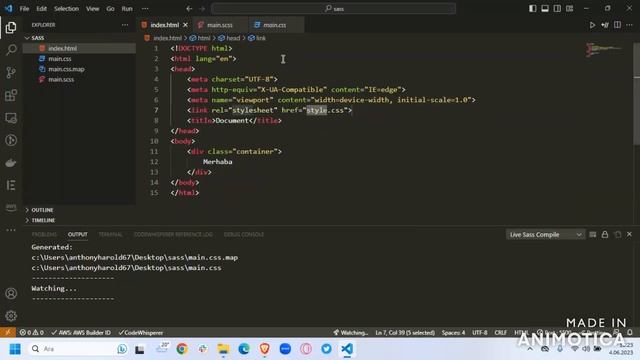This screenshot has width=640, height=360.
Task: Open the Run menu
Action: (x=127, y=9)
